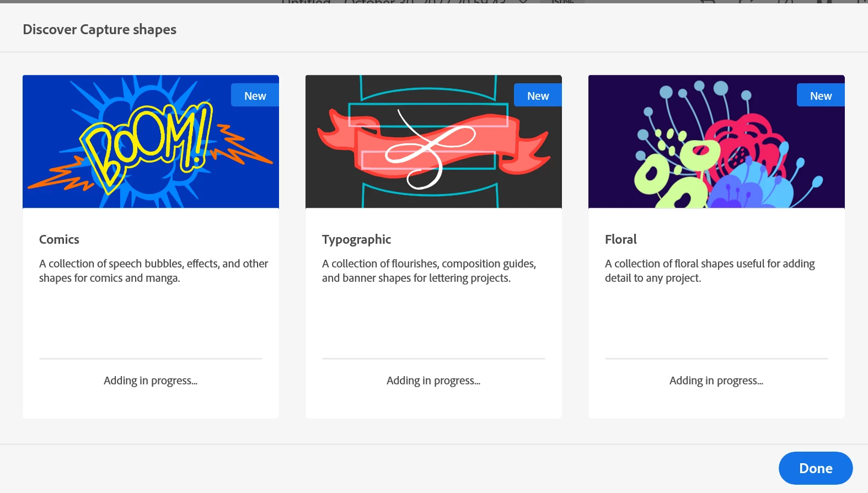Viewport: 868px width, 493px height.
Task: Open the Floral shapes thumbnail image
Action: pos(716,141)
